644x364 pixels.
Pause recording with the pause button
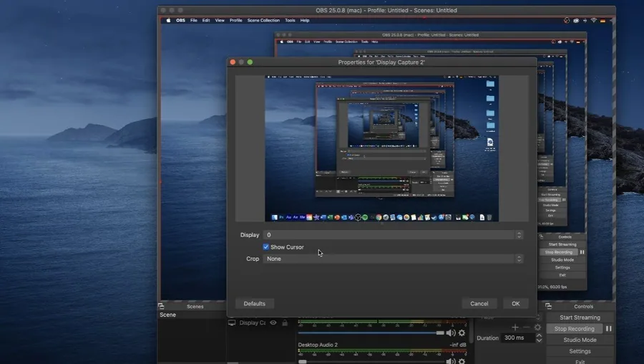[x=609, y=329]
